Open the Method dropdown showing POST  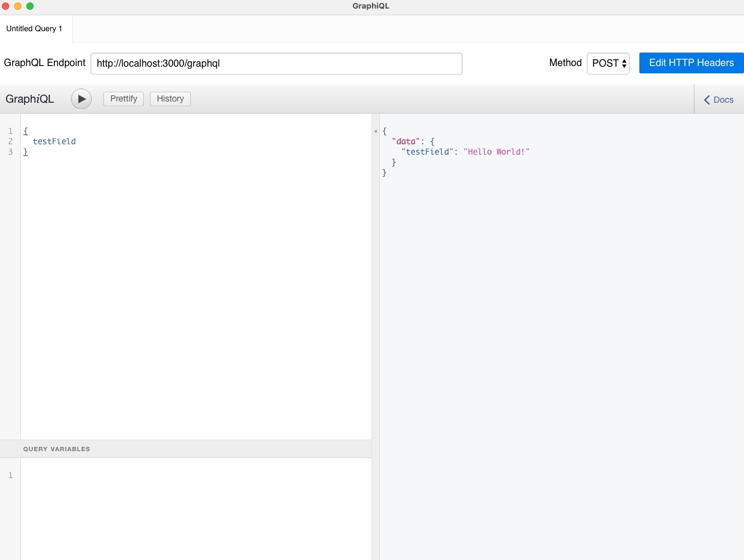point(608,63)
